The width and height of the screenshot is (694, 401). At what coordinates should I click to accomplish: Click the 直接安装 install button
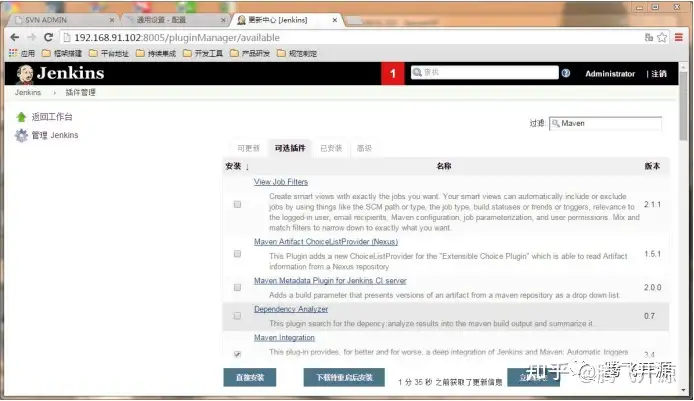coord(250,378)
